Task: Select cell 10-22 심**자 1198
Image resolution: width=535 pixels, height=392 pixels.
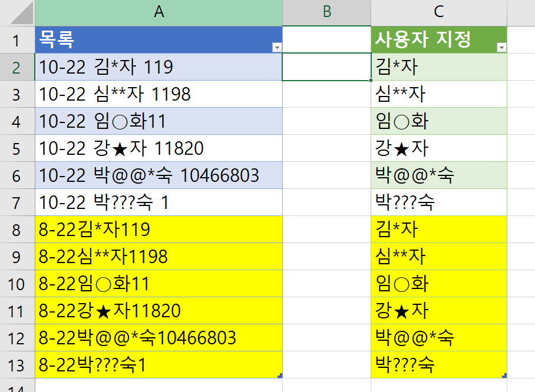Action: coord(158,94)
